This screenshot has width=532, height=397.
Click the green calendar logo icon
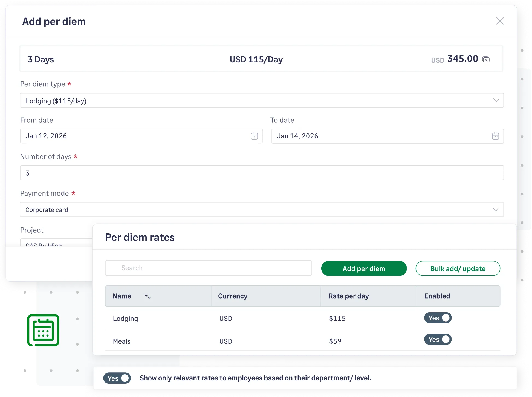(43, 329)
